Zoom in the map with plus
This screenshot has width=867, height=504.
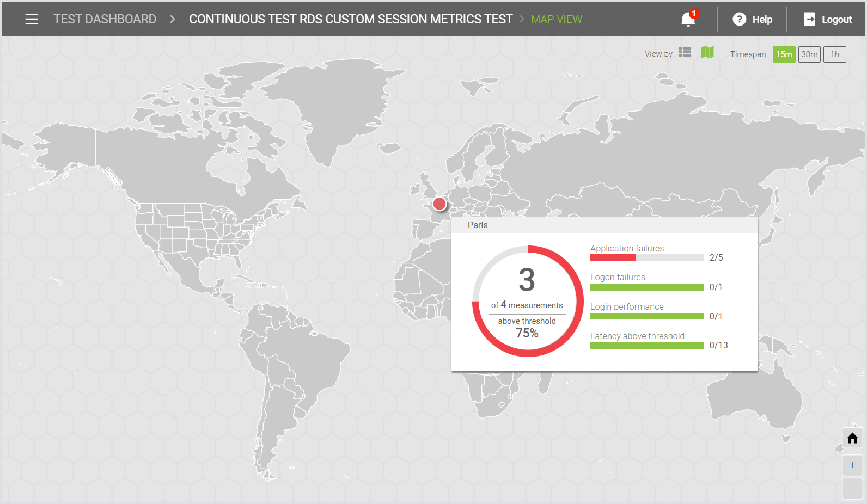tap(852, 465)
